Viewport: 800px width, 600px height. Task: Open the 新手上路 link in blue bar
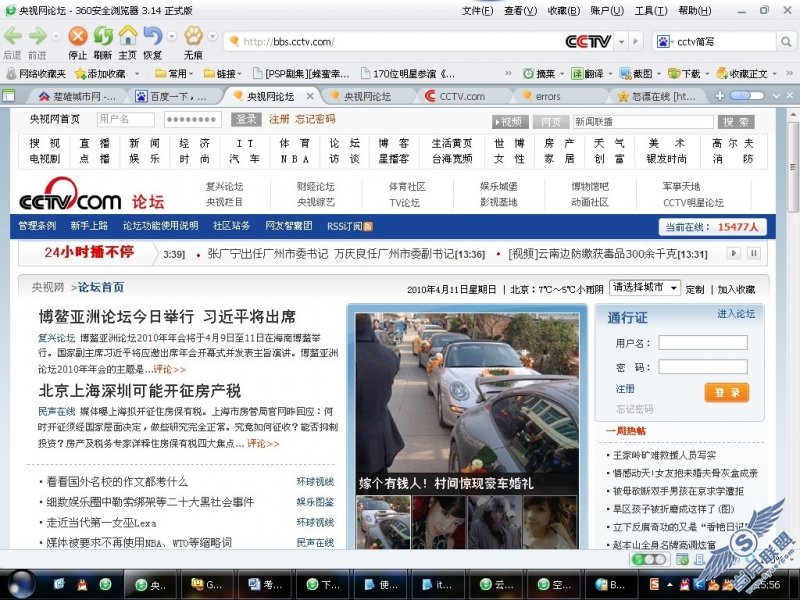(x=89, y=226)
